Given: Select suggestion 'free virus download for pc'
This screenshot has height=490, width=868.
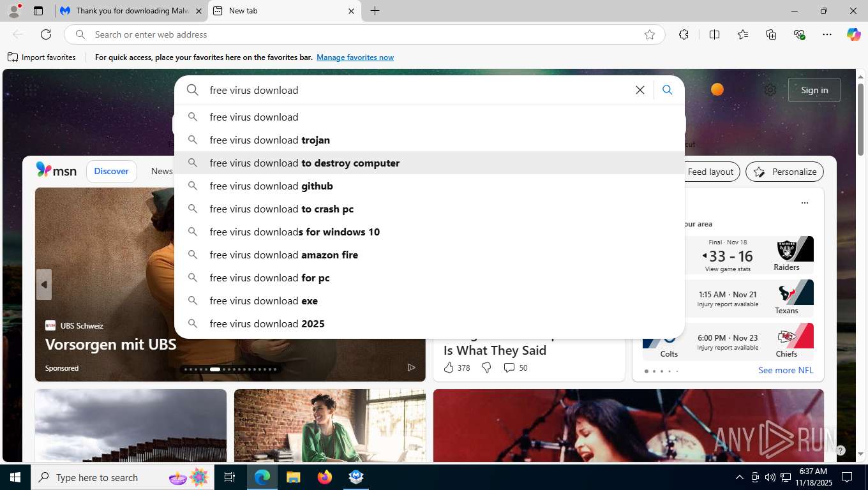Looking at the screenshot, I should pyautogui.click(x=430, y=278).
